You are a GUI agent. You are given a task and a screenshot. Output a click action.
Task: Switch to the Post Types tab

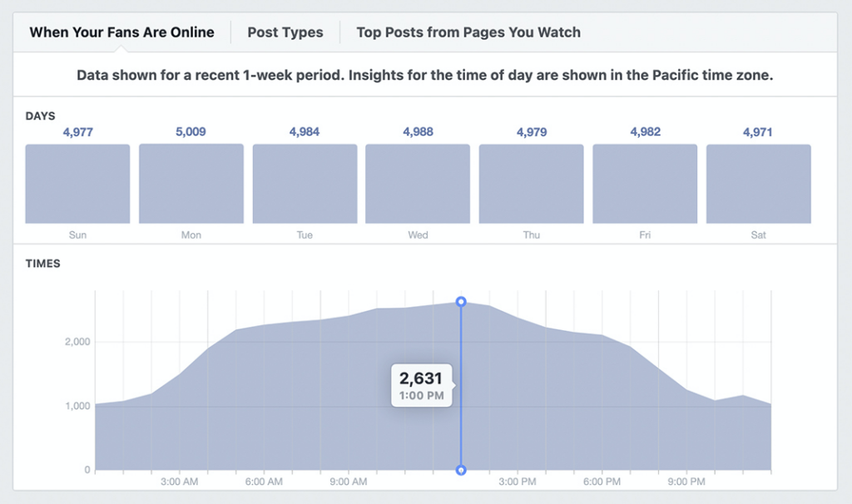285,32
